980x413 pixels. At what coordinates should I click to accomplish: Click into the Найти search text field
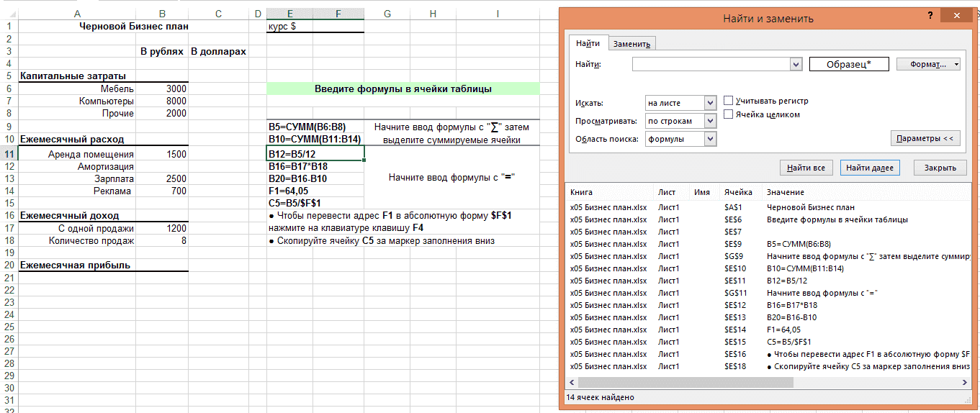tap(711, 65)
